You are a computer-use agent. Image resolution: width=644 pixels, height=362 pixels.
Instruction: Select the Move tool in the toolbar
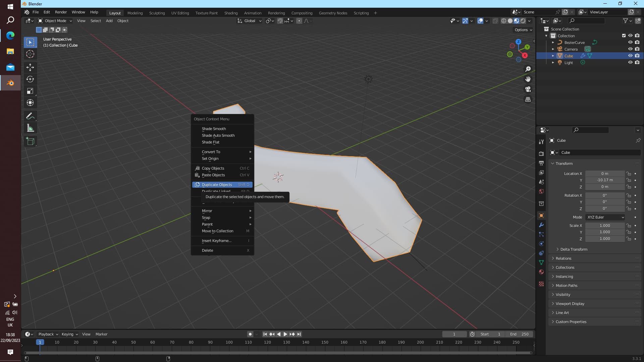point(30,67)
